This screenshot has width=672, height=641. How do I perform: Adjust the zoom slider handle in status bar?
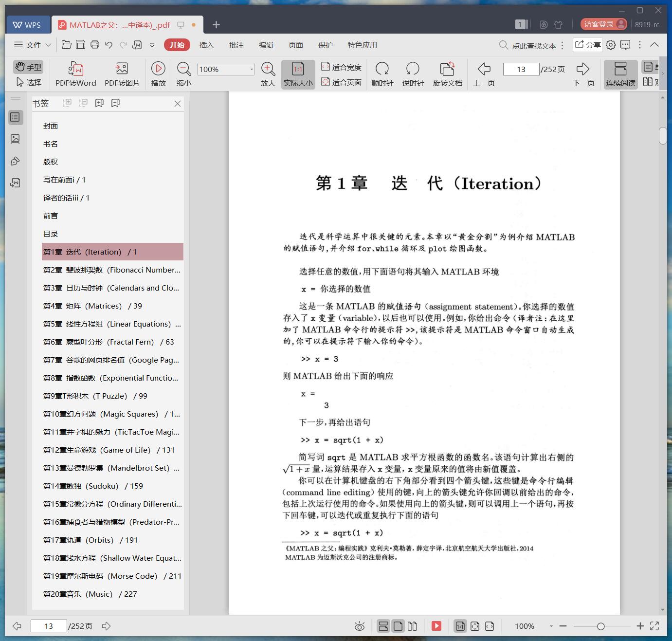(601, 626)
